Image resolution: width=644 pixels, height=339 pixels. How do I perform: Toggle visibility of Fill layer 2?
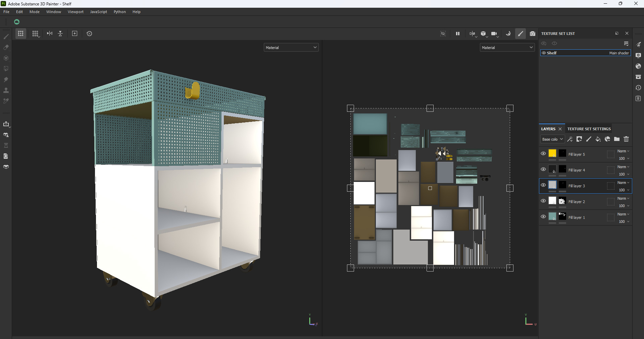pos(543,201)
